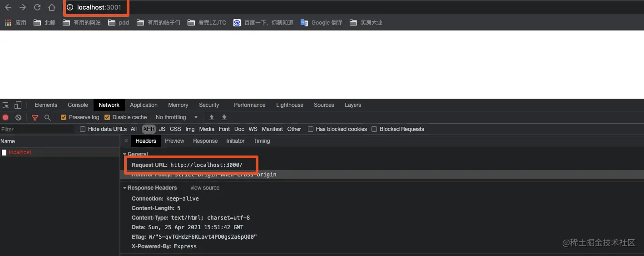
Task: Open the 买房大业 bookmark folder
Action: 366,22
